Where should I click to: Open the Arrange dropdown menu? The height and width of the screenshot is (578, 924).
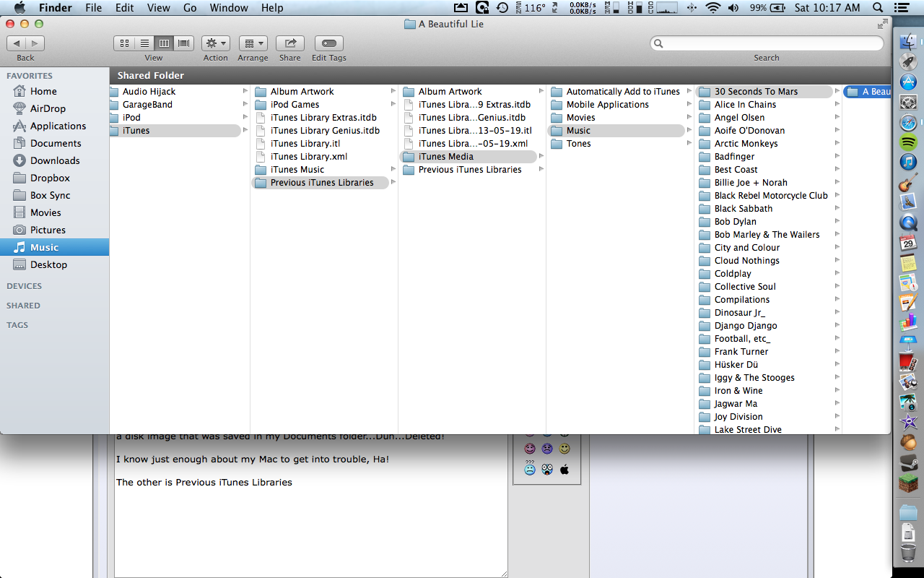(x=253, y=43)
